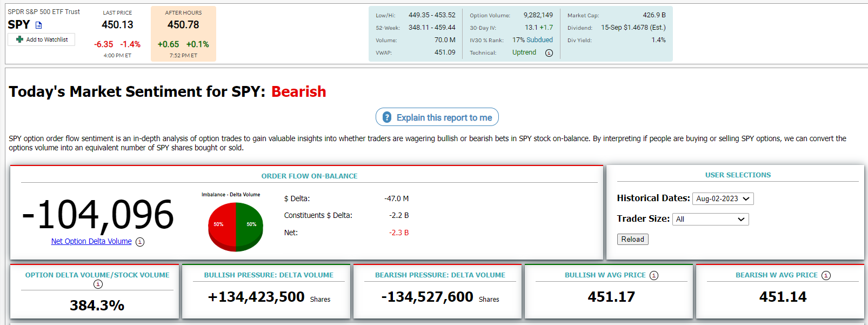
Task: Click the after hours price 450.78
Action: [183, 24]
